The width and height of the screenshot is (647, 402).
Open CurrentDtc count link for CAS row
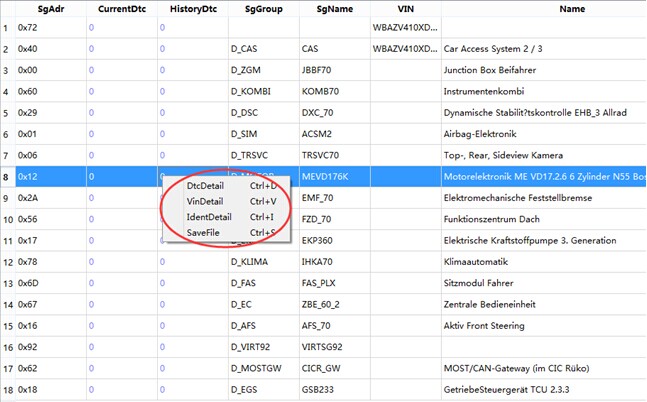pos(91,49)
